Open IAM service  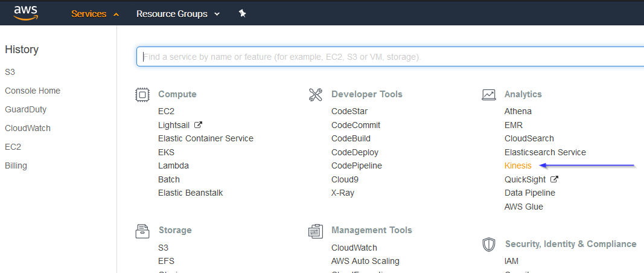point(511,261)
